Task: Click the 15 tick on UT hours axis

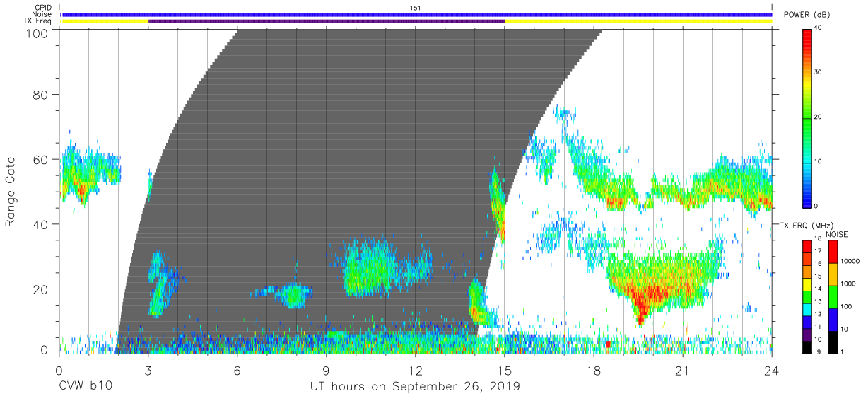Action: [x=505, y=371]
